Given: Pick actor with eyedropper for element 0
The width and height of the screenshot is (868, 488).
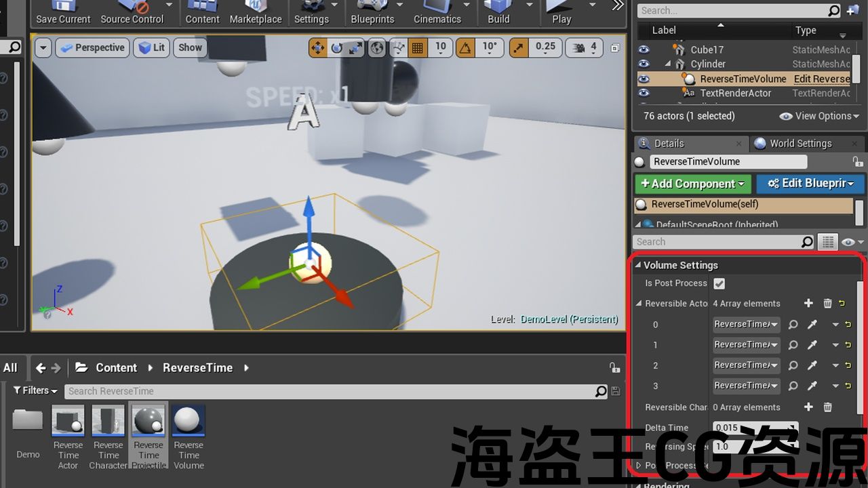Looking at the screenshot, I should 812,325.
